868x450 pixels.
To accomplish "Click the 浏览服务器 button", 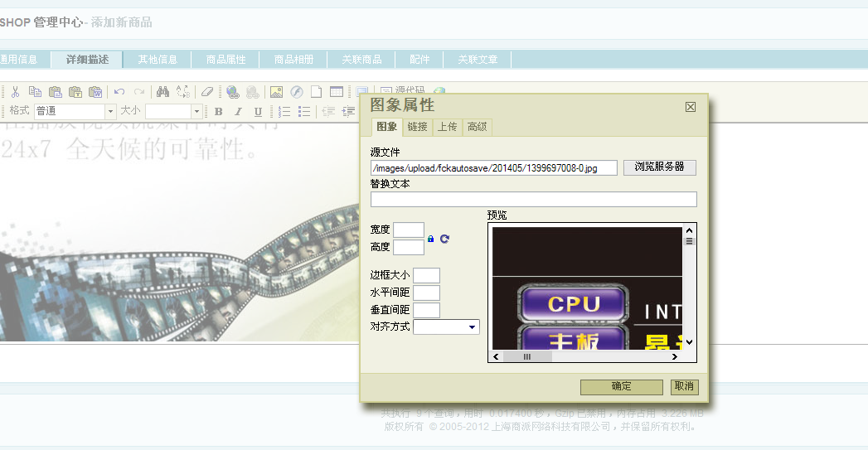I will pos(659,167).
